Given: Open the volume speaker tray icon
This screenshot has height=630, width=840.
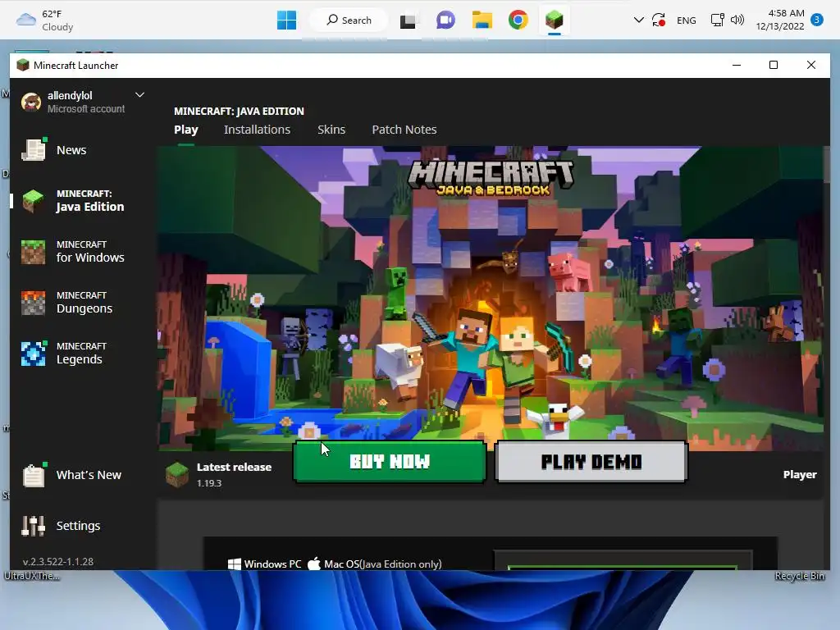Looking at the screenshot, I should tap(737, 21).
